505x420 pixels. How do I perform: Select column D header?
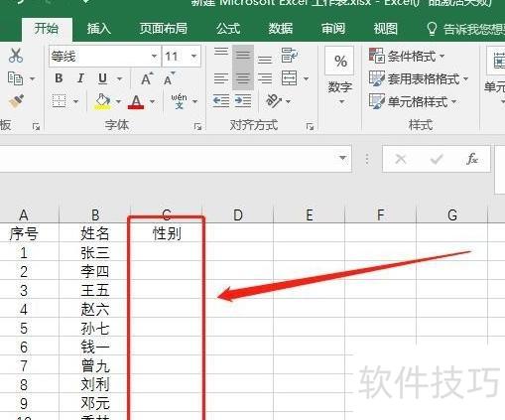(x=238, y=215)
